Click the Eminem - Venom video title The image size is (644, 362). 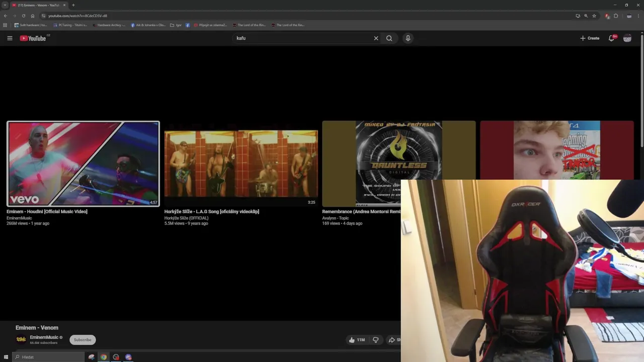pos(37,328)
